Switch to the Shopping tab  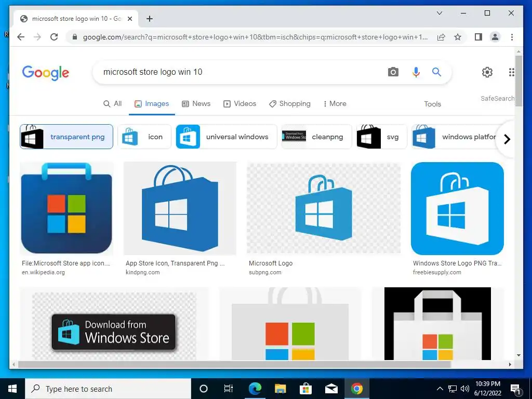(x=290, y=104)
